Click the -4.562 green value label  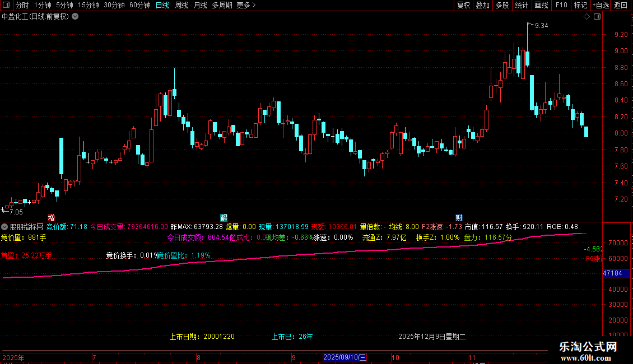tap(593, 249)
